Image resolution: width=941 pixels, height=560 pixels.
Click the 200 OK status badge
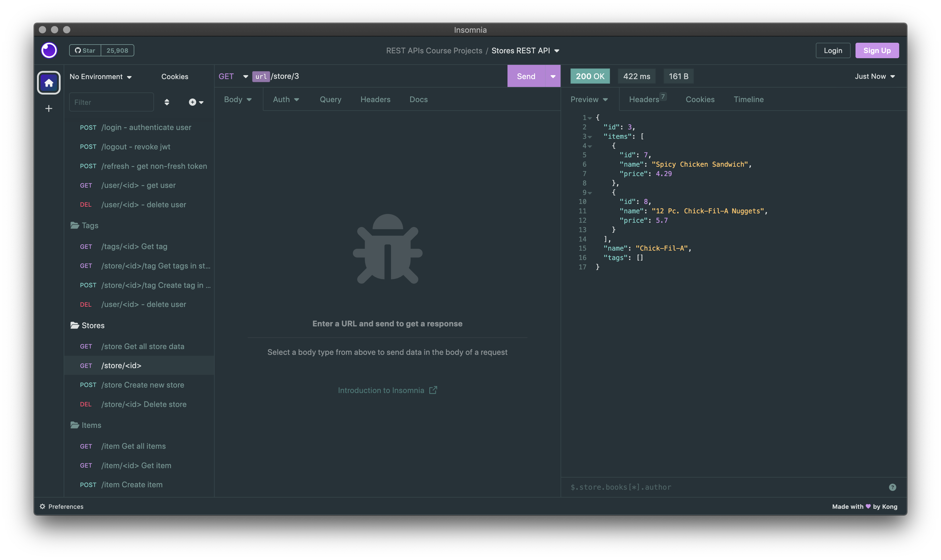pos(590,76)
